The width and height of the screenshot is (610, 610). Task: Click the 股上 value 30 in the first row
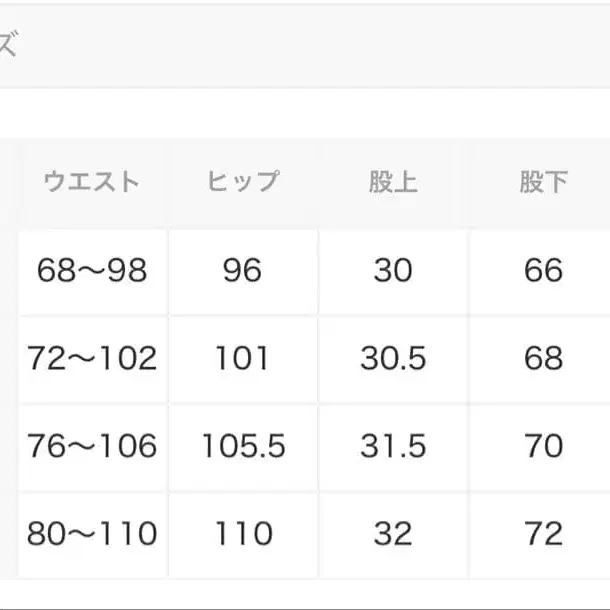[393, 271]
